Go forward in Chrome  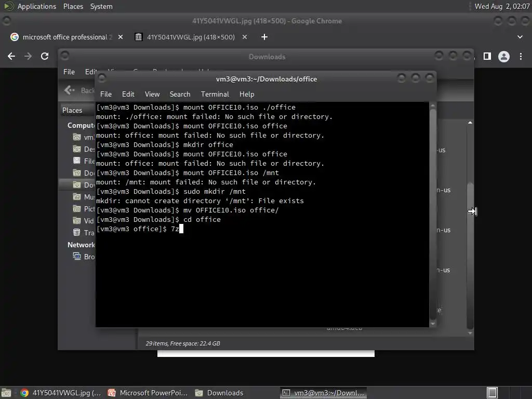pyautogui.click(x=28, y=56)
